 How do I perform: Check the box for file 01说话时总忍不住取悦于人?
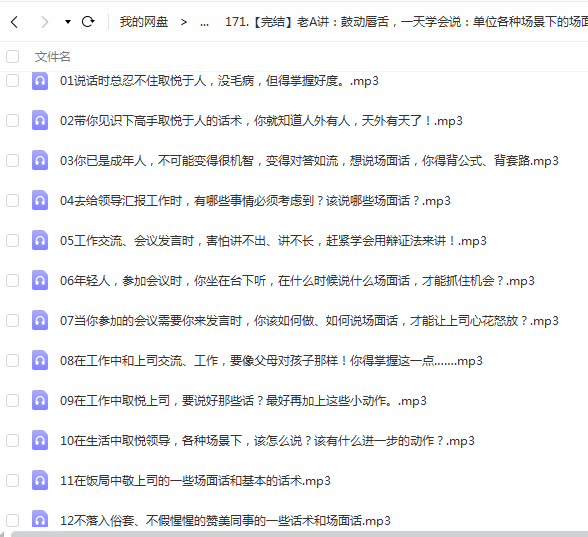[x=12, y=81]
